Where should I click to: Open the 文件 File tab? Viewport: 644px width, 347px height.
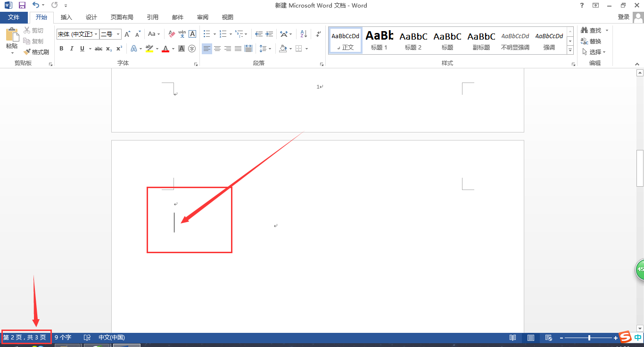click(14, 17)
